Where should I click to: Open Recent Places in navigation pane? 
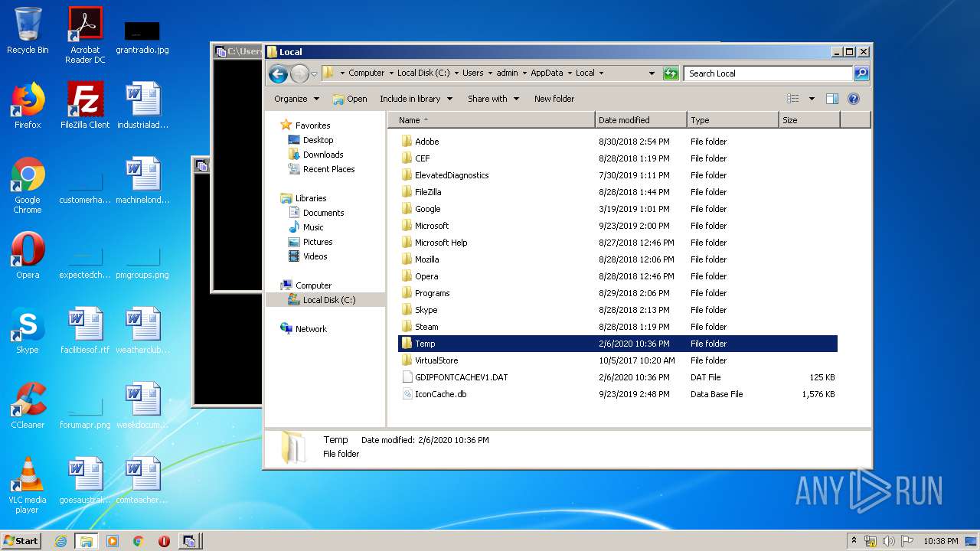(328, 169)
